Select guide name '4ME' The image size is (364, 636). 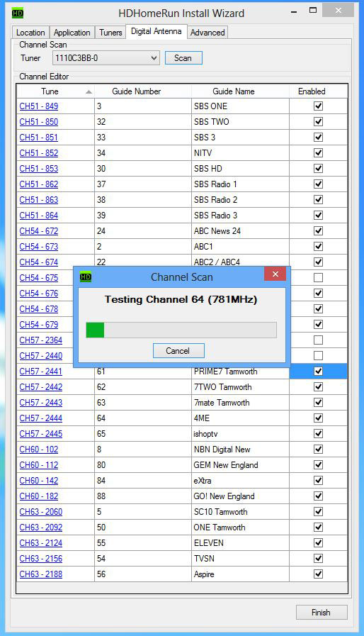click(240, 418)
